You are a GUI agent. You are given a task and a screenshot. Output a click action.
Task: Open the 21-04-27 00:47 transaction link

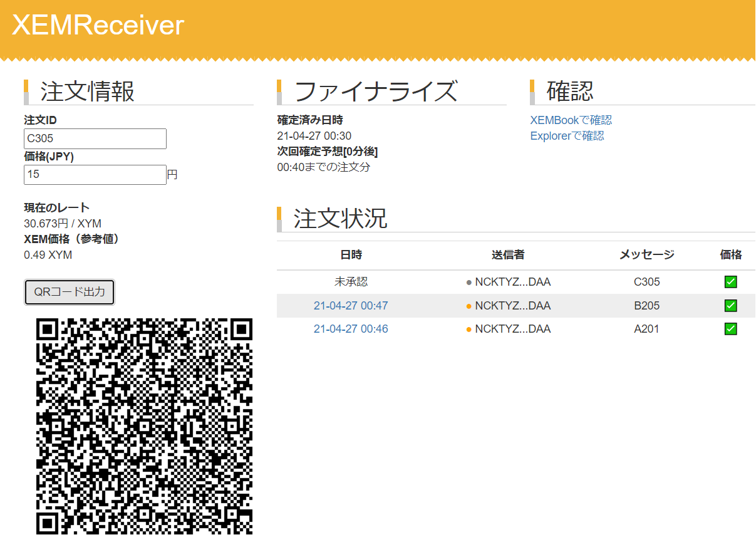pos(351,306)
